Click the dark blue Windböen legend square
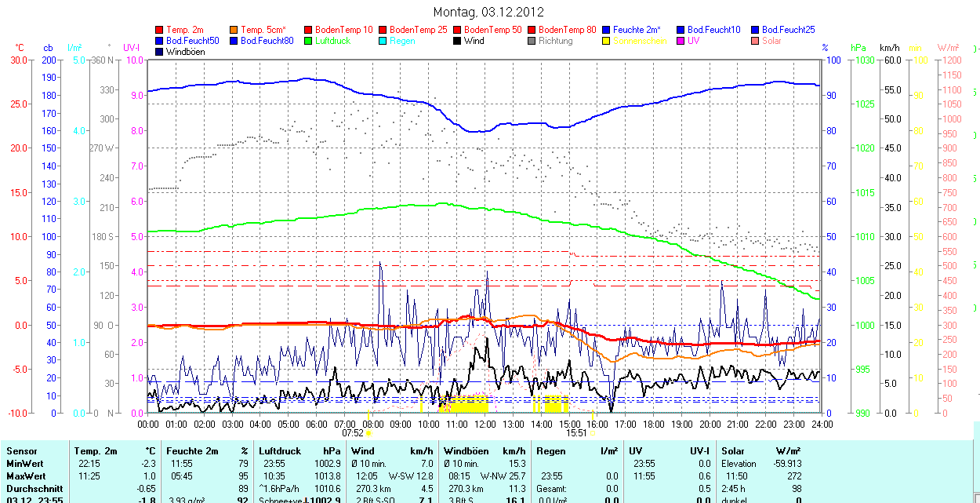The height and width of the screenshot is (503, 980). pos(160,52)
